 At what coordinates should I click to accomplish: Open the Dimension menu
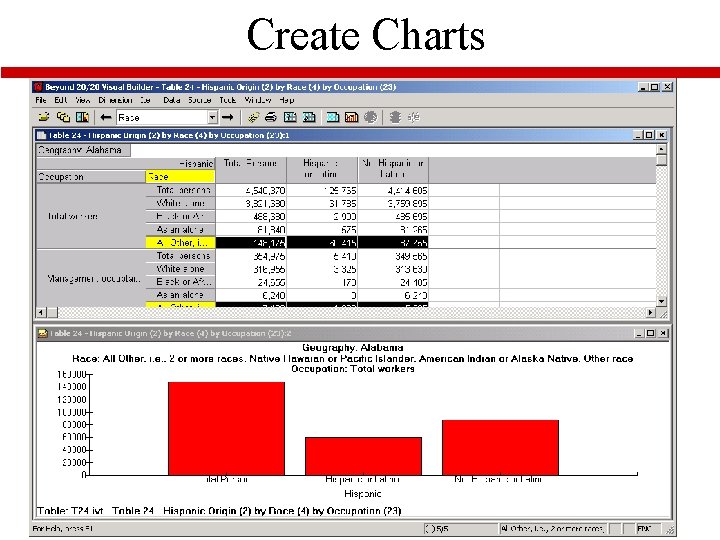coord(115,100)
